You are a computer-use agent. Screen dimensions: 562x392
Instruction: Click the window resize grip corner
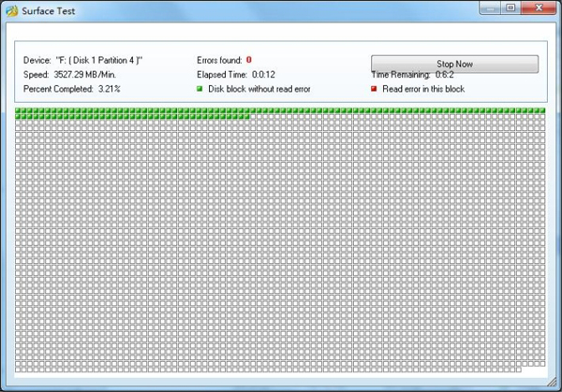pyautogui.click(x=552, y=383)
